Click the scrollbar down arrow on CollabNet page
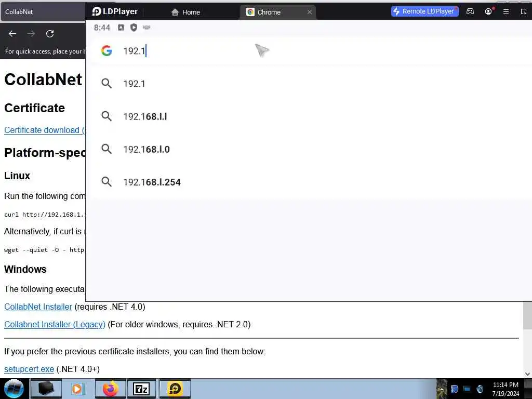532x399 pixels. tap(527, 374)
